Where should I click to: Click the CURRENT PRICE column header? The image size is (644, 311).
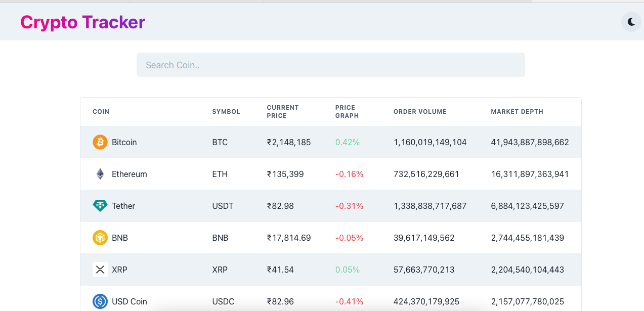pos(283,112)
